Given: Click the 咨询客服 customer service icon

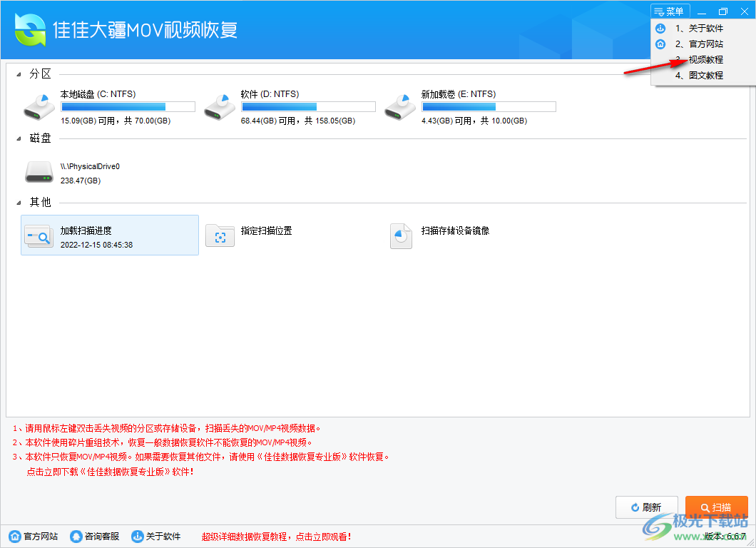Looking at the screenshot, I should point(76,537).
